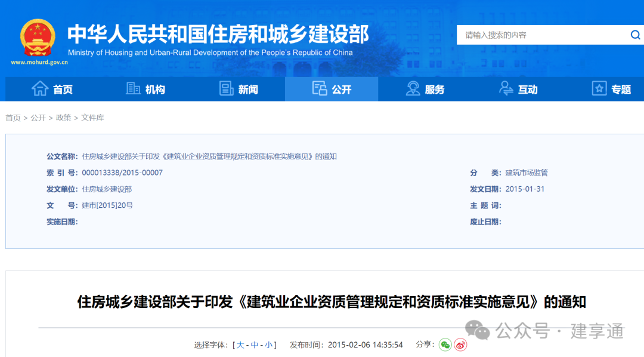Click the issue date 2015-01-31
Image resolution: width=644 pixels, height=357 pixels.
[525, 189]
